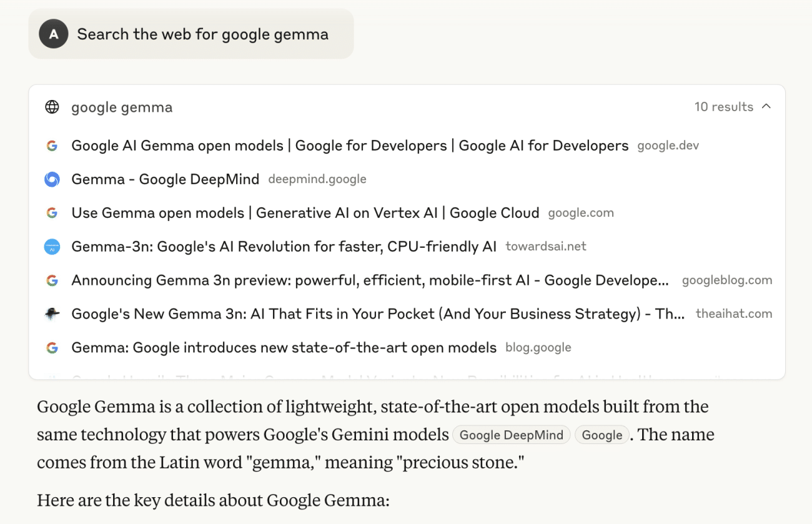Click the Google citation chip
Viewport: 812px width, 524px height.
pyautogui.click(x=602, y=435)
